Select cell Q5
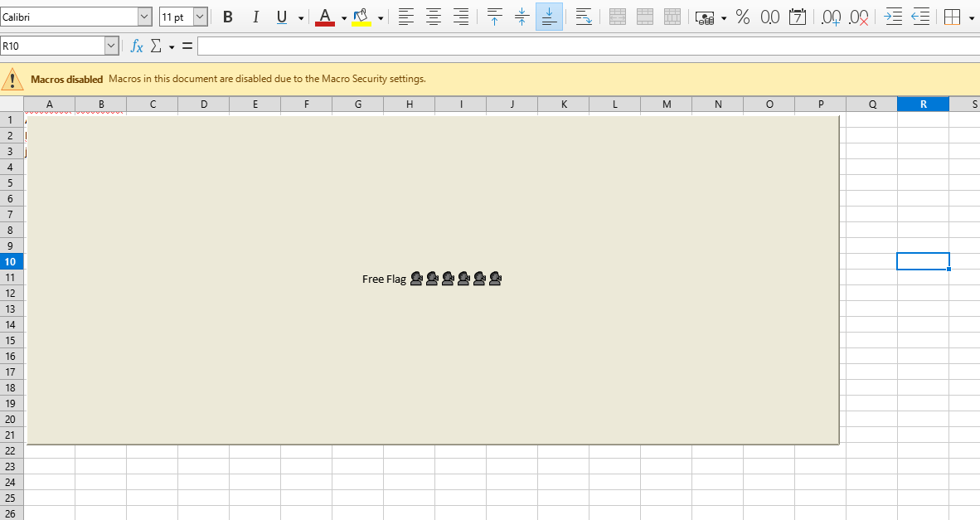 pos(872,183)
